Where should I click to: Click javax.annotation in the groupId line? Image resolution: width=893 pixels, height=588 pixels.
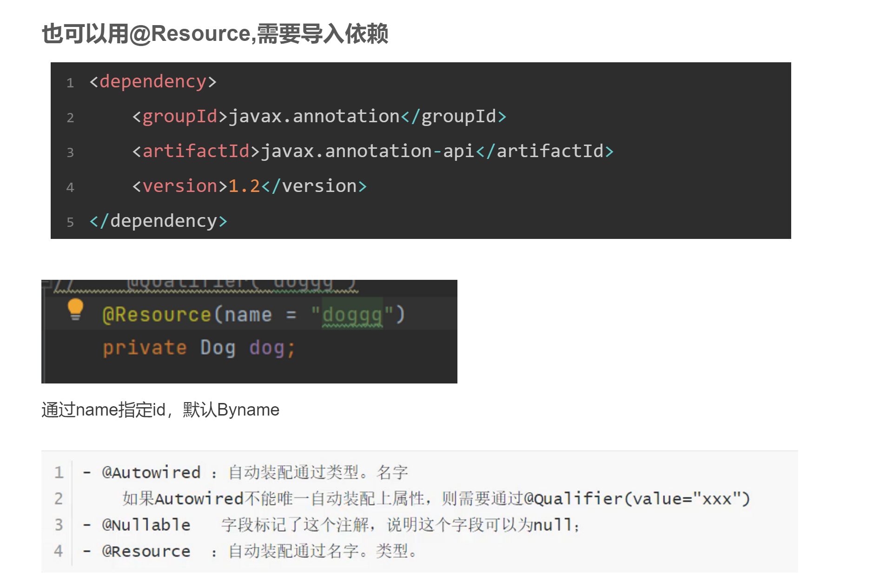[x=314, y=116]
